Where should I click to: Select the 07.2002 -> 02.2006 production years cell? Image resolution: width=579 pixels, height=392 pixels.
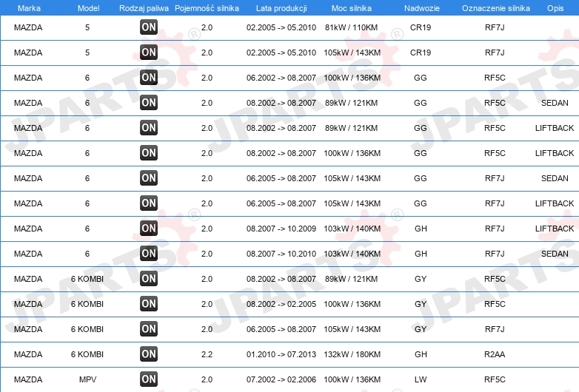coord(281,379)
